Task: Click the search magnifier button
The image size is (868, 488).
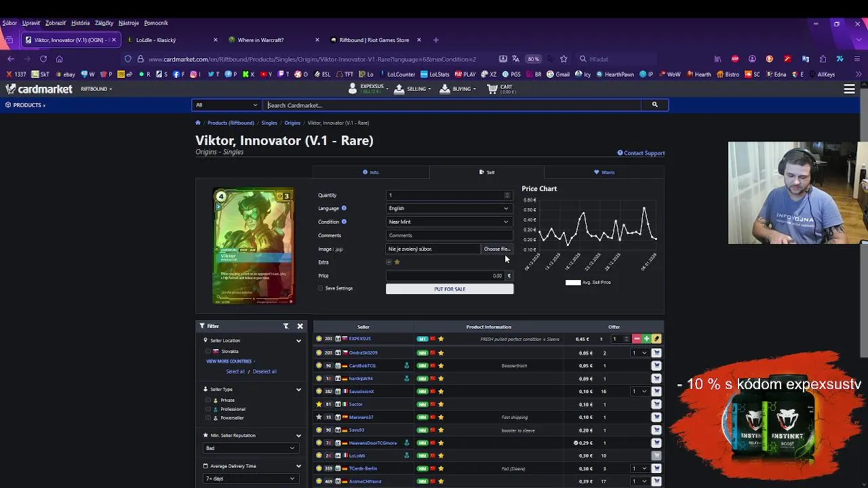Action: coord(654,105)
